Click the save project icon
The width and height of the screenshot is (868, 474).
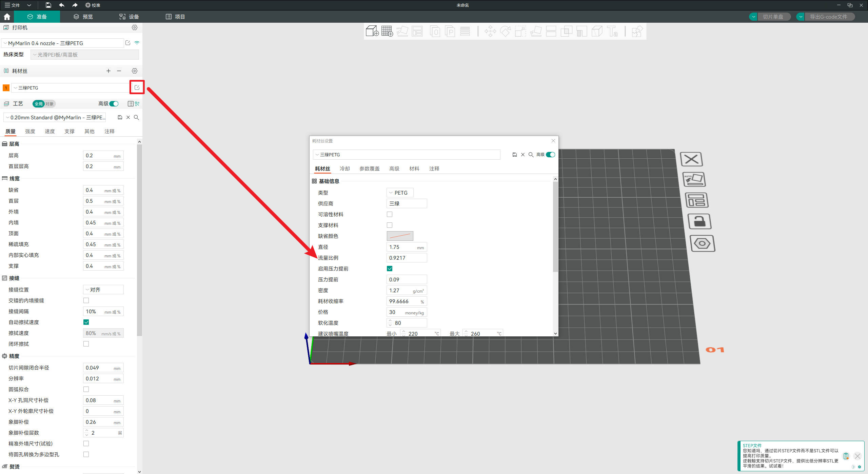(48, 5)
